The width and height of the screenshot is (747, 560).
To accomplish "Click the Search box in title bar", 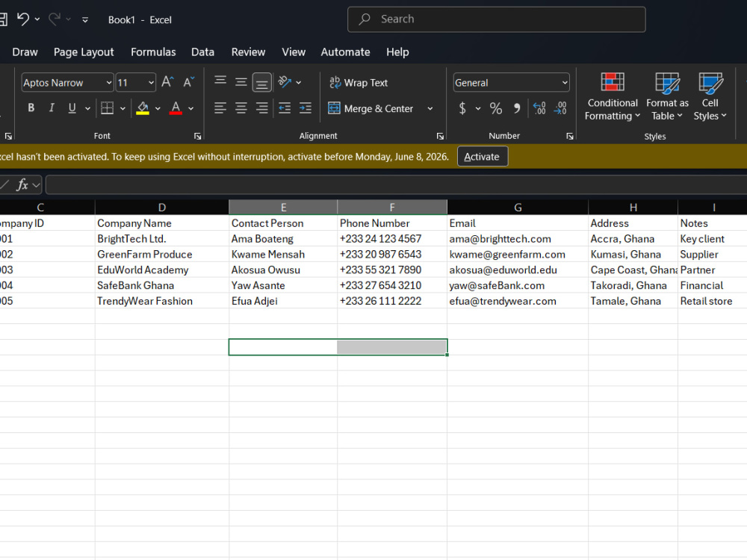I will coord(497,19).
